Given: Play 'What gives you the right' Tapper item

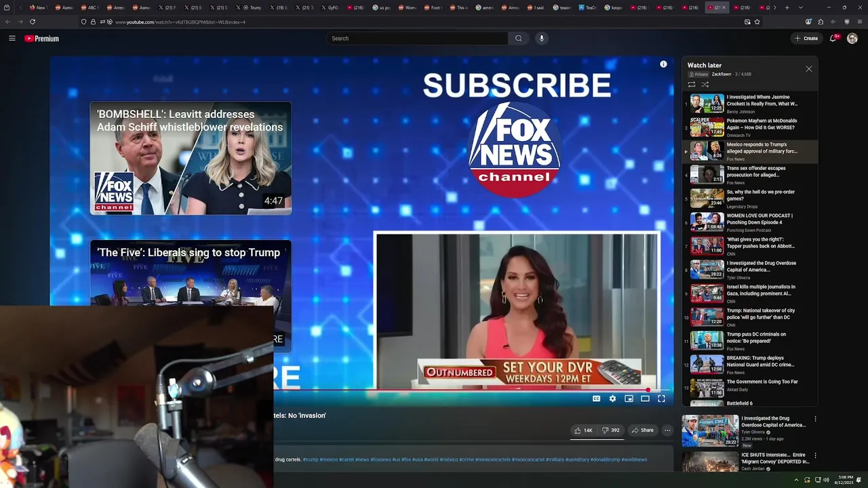Looking at the screenshot, I should [749, 246].
